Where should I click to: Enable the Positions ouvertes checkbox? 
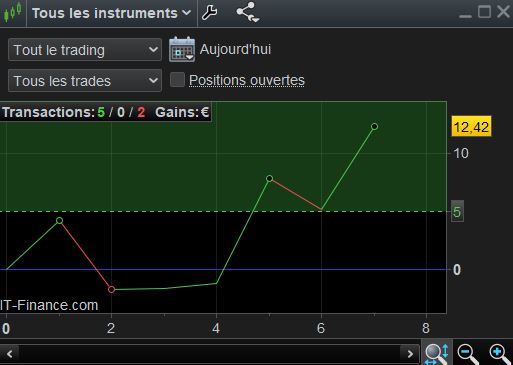point(177,80)
